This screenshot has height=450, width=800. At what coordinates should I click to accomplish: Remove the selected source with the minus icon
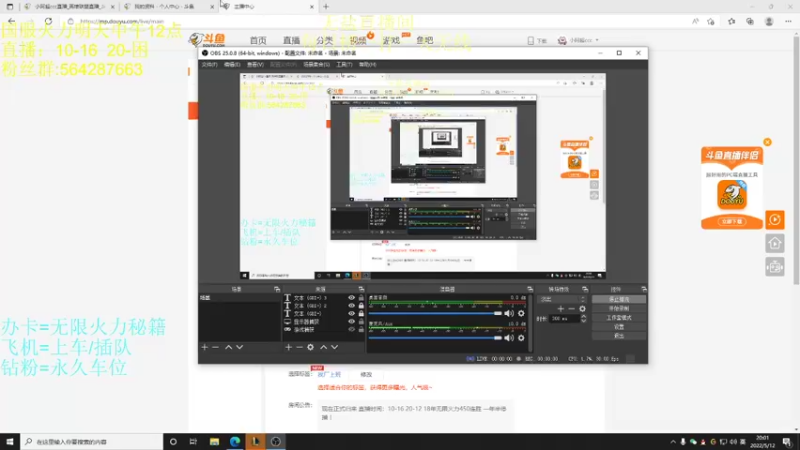pos(299,347)
